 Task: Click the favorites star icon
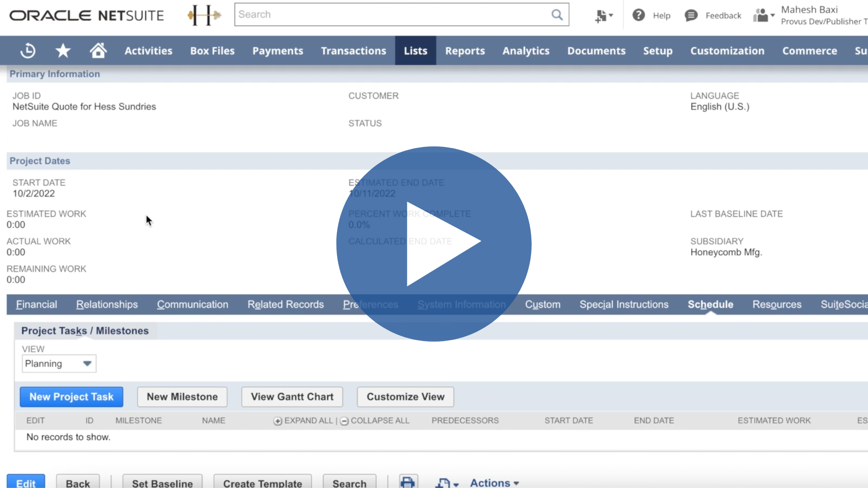click(x=63, y=50)
